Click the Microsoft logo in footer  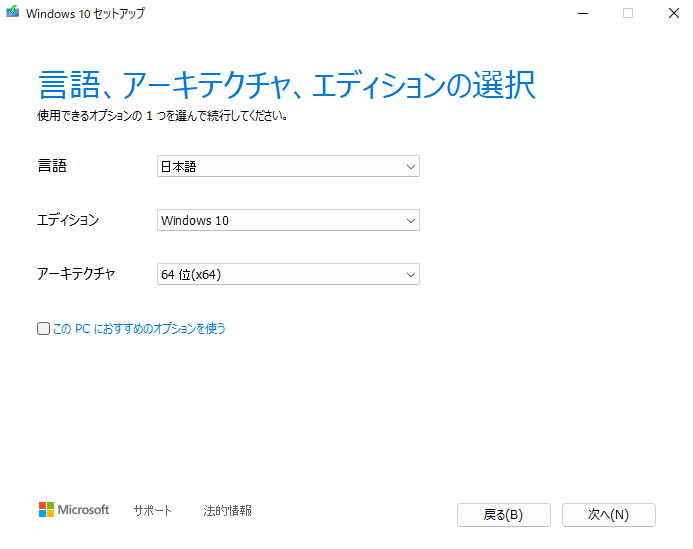(x=74, y=510)
